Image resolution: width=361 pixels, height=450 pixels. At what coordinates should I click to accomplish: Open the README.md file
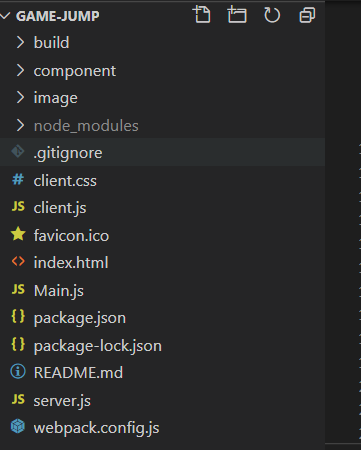click(78, 373)
